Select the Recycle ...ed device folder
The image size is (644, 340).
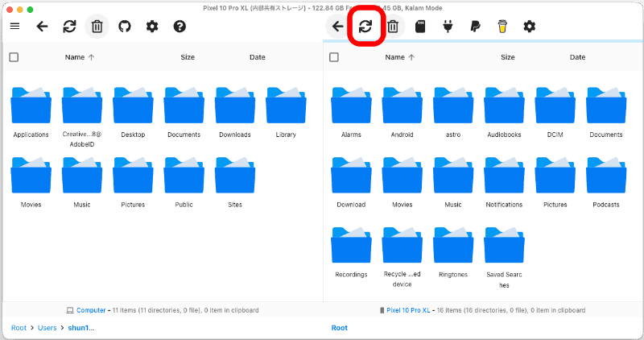coord(402,245)
